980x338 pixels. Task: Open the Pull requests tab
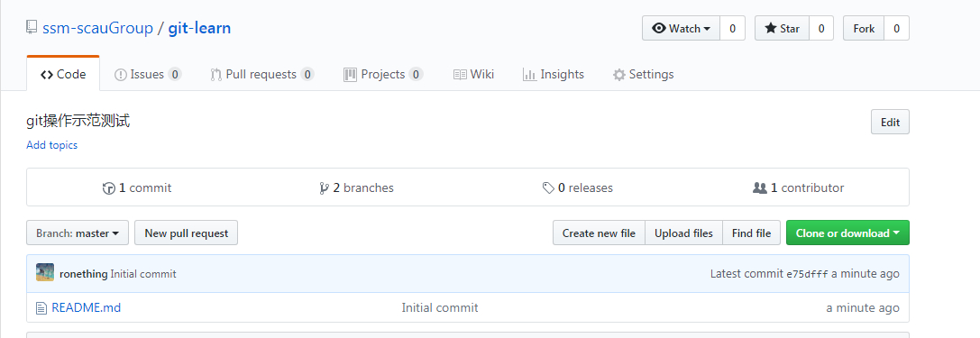pos(261,74)
